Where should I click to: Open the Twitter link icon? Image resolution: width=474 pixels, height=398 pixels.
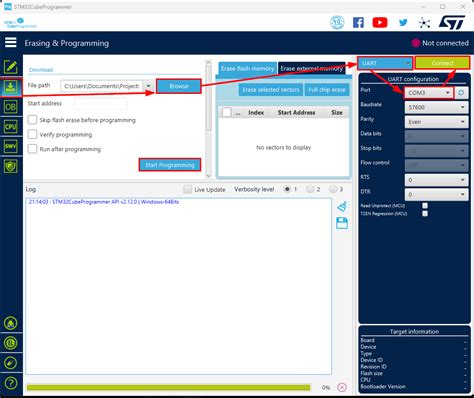point(403,23)
